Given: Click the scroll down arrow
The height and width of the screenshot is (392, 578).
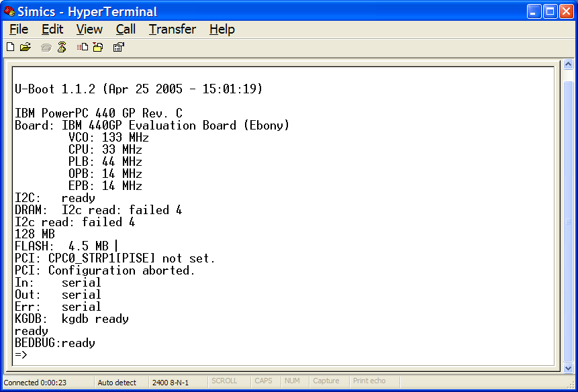Looking at the screenshot, I should coord(569,367).
